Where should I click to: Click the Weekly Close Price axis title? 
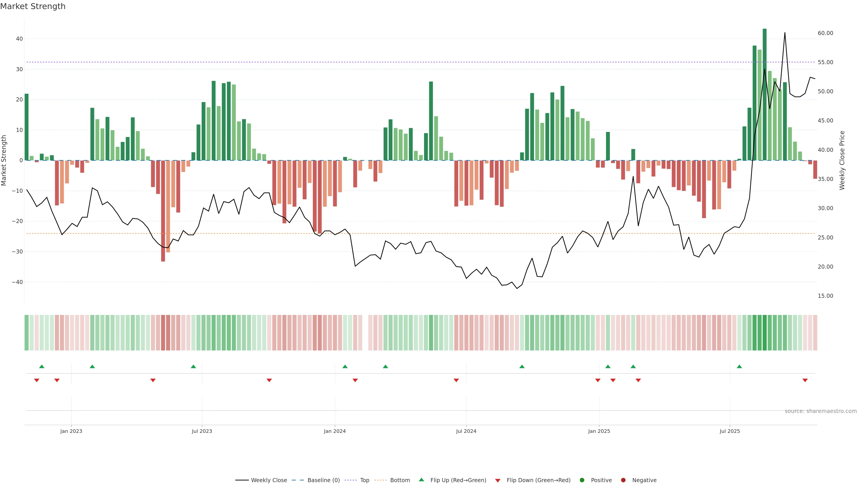pyautogui.click(x=842, y=160)
